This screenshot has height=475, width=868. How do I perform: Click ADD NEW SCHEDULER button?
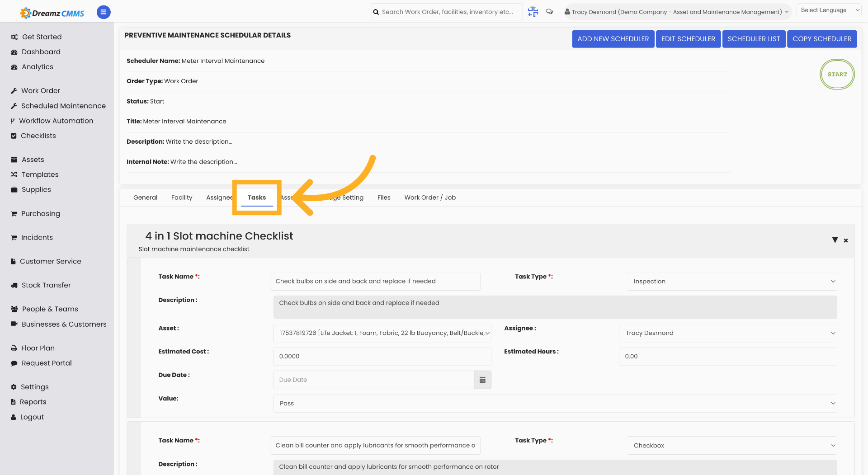(x=613, y=39)
